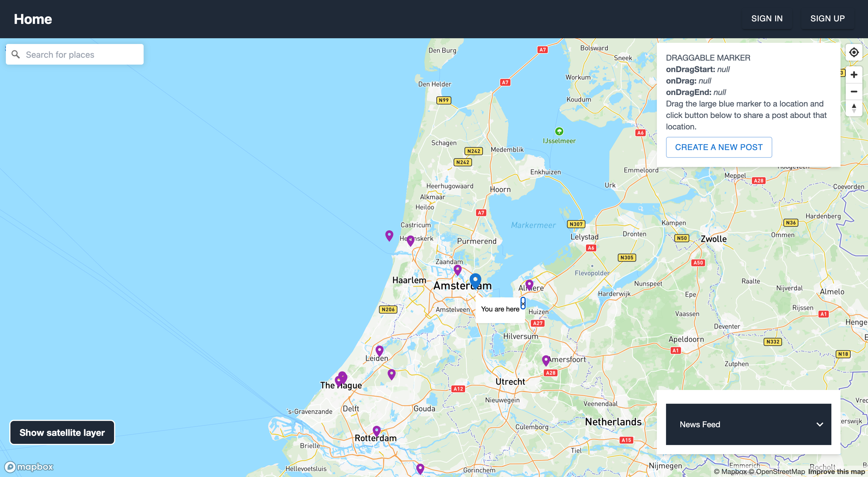868x477 pixels.
Task: Click the purple marker at Rotterdam
Action: pos(376,430)
